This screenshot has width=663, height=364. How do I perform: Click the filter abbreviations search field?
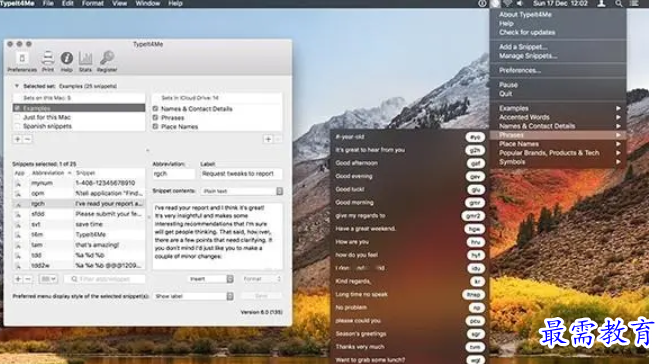click(x=105, y=279)
